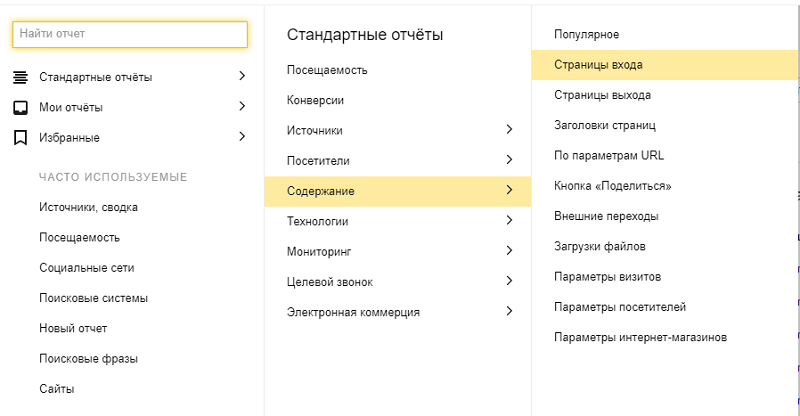Image resolution: width=800 pixels, height=416 pixels.
Task: Click the Мои отчёты monitor icon
Action: click(19, 107)
